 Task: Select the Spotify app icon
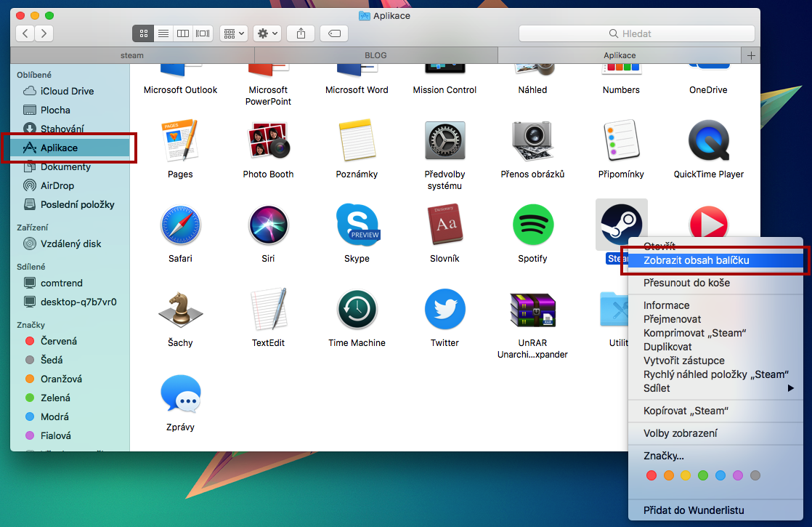tap(533, 225)
